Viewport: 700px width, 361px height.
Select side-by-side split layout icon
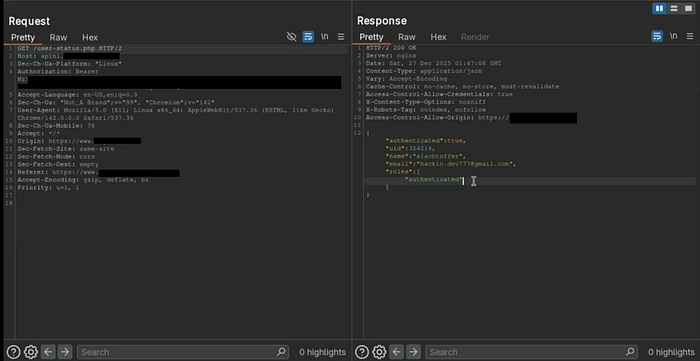point(659,8)
